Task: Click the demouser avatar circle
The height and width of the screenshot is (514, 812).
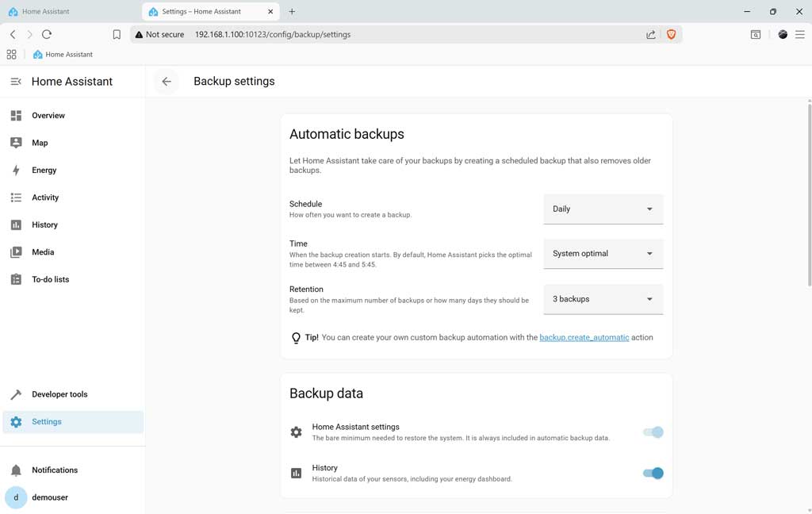Action: (16, 497)
